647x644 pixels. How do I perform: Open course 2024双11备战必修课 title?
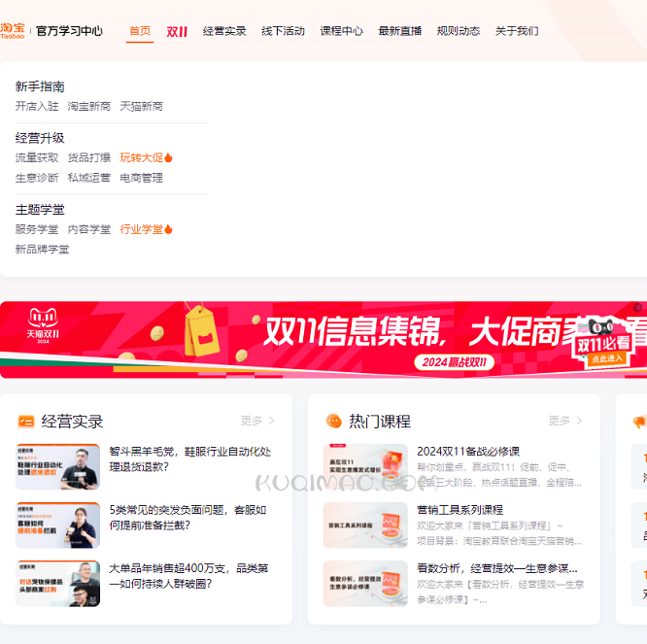click(468, 452)
